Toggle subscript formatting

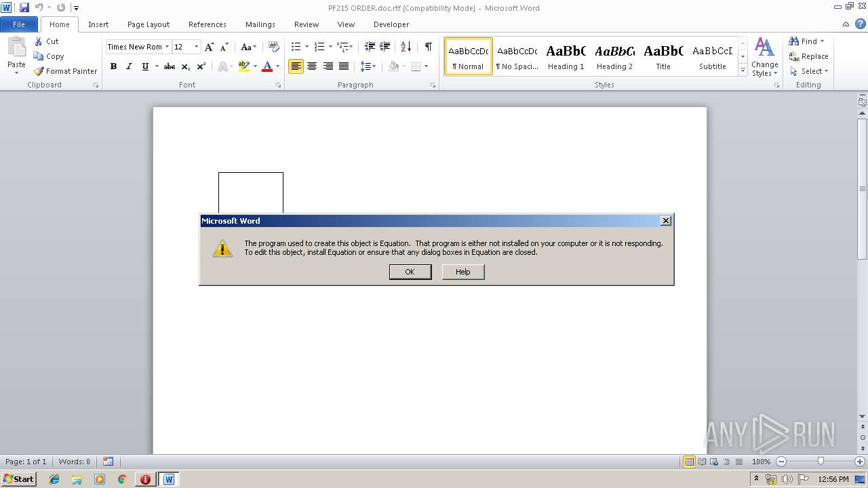pos(185,66)
